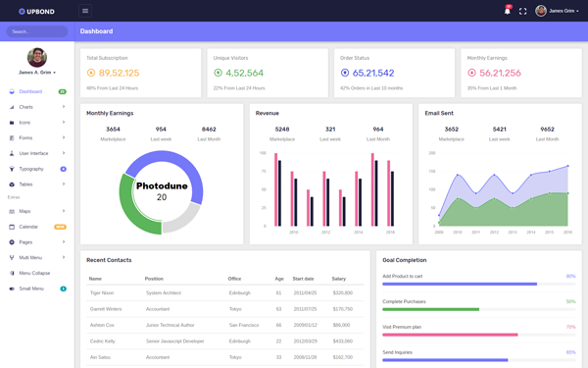Click the Ashton Cox name cell

[102, 325]
